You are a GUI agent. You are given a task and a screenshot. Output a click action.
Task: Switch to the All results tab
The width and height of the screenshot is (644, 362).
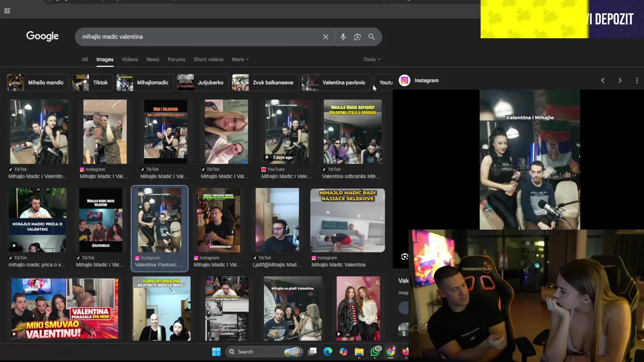coord(85,59)
